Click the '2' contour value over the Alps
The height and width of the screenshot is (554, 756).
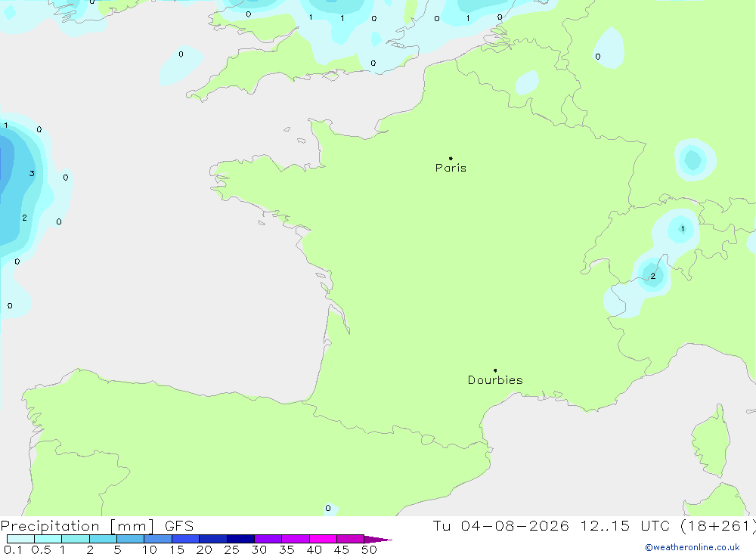tap(653, 277)
